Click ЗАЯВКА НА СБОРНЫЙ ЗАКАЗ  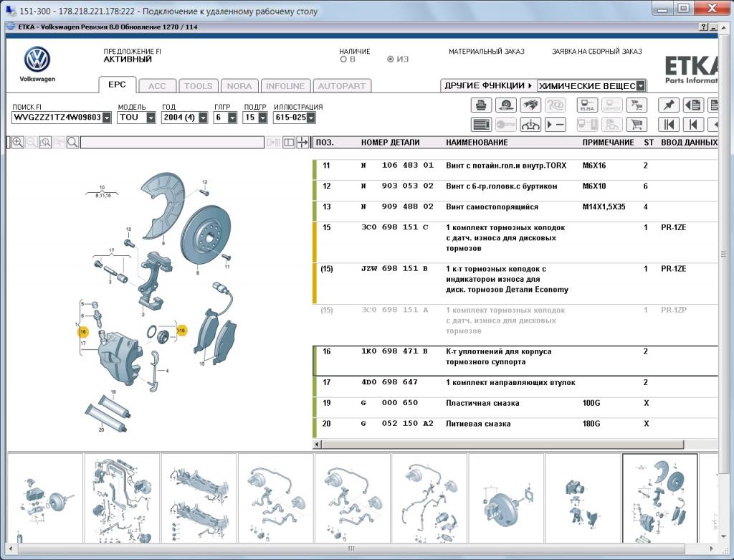(597, 52)
